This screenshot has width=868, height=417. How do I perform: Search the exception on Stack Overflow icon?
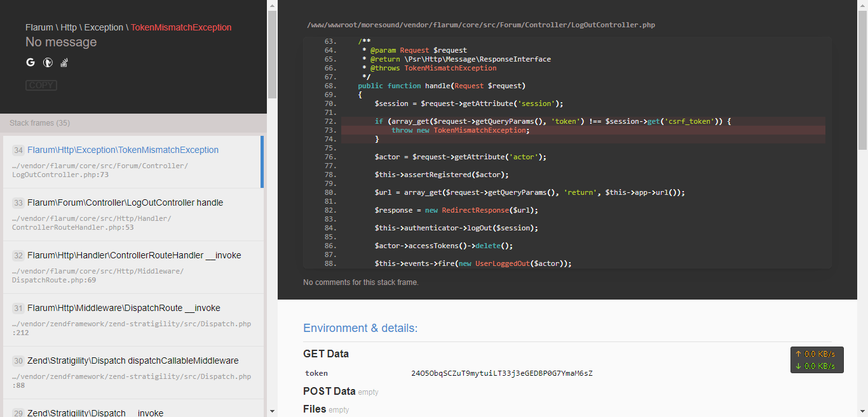click(x=64, y=62)
